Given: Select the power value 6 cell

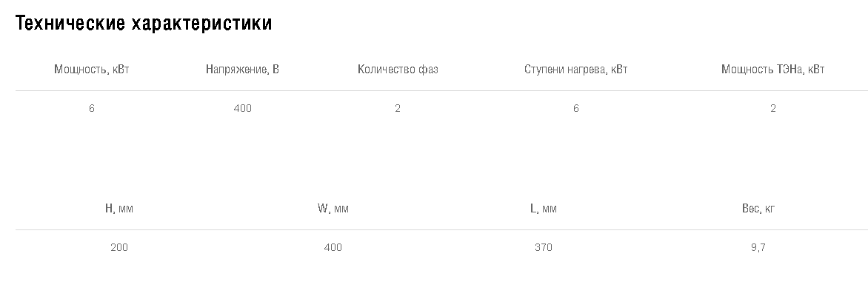Looking at the screenshot, I should pos(91,108).
